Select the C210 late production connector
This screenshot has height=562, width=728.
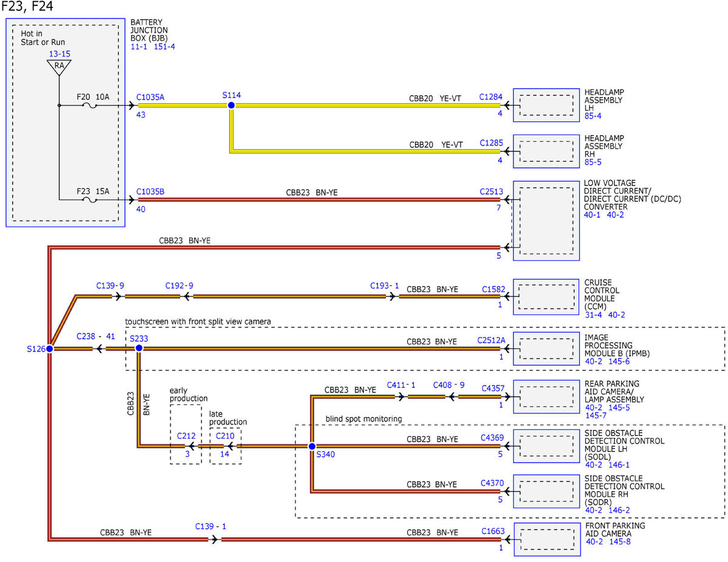(x=225, y=436)
